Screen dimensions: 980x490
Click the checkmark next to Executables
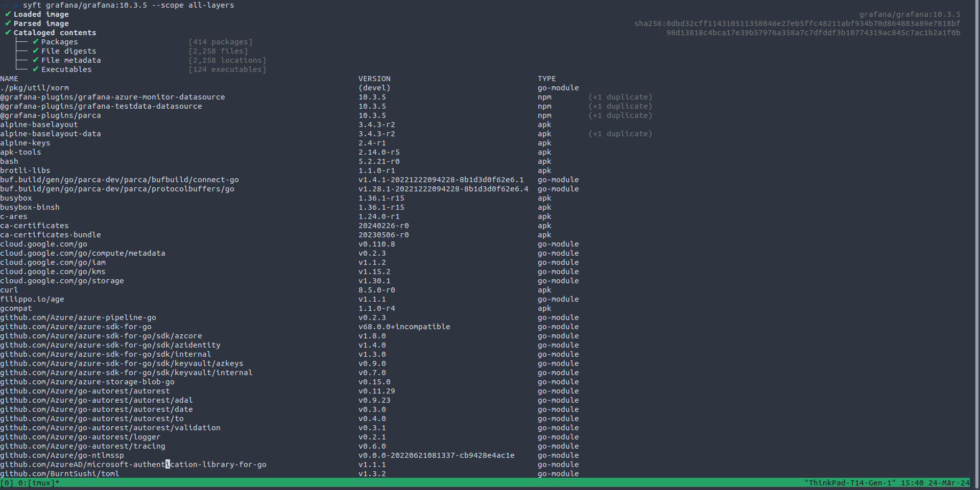click(36, 69)
